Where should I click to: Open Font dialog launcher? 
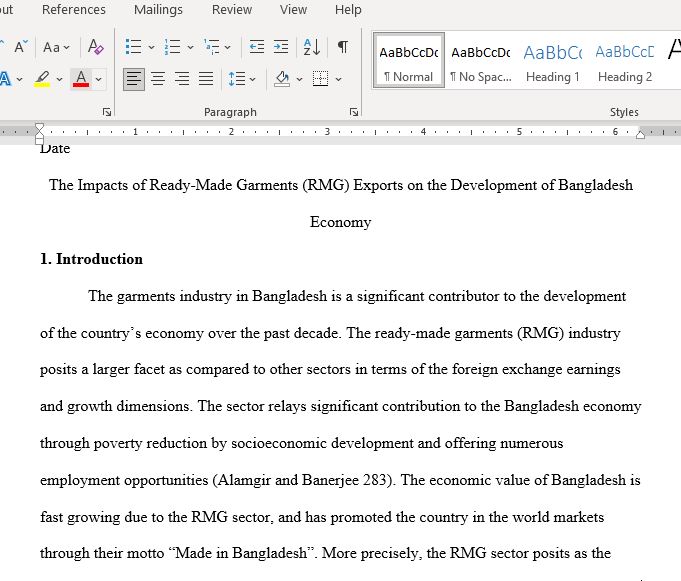(107, 112)
